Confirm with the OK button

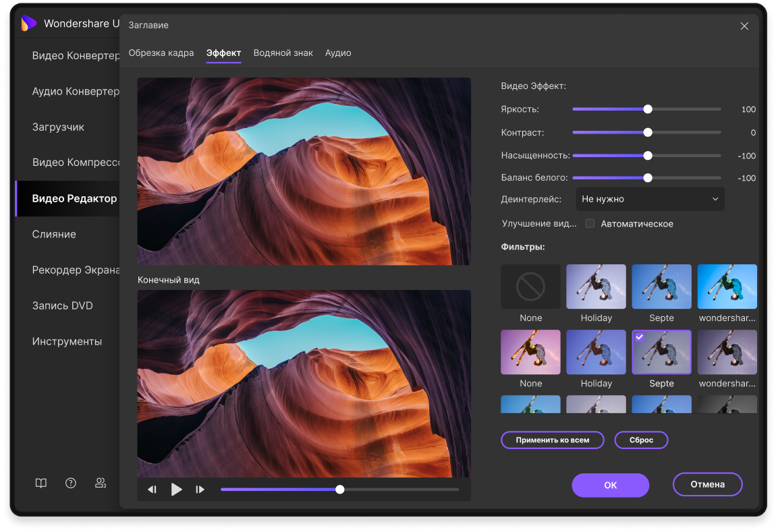coord(610,485)
